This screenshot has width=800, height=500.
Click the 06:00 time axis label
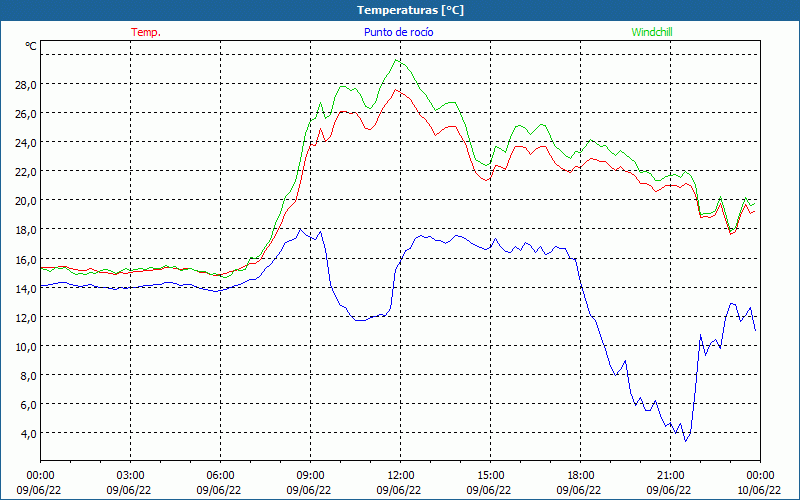pyautogui.click(x=220, y=476)
